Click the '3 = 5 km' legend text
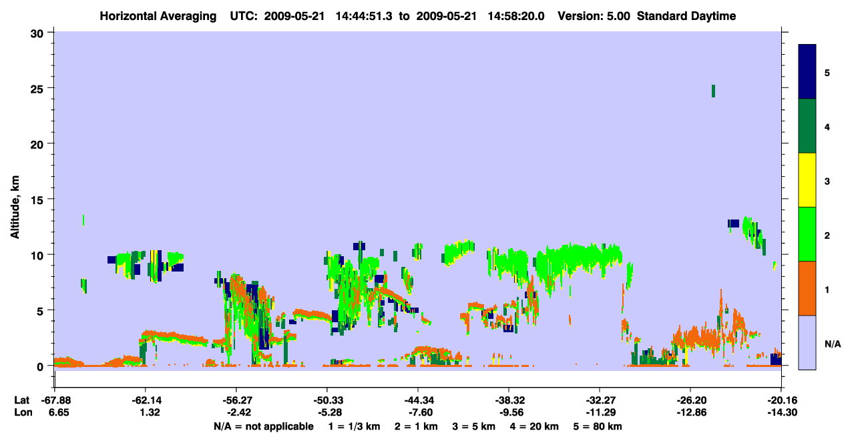 pyautogui.click(x=475, y=426)
